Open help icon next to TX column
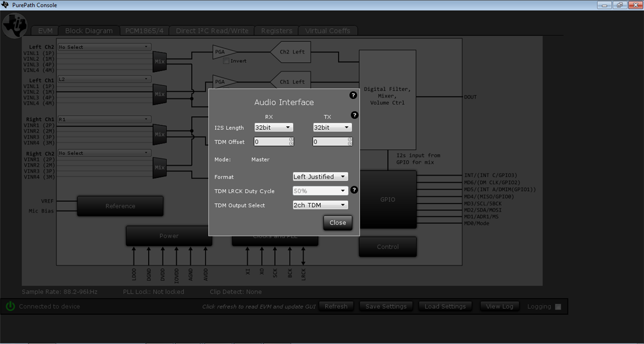The width and height of the screenshot is (644, 344). tap(354, 115)
